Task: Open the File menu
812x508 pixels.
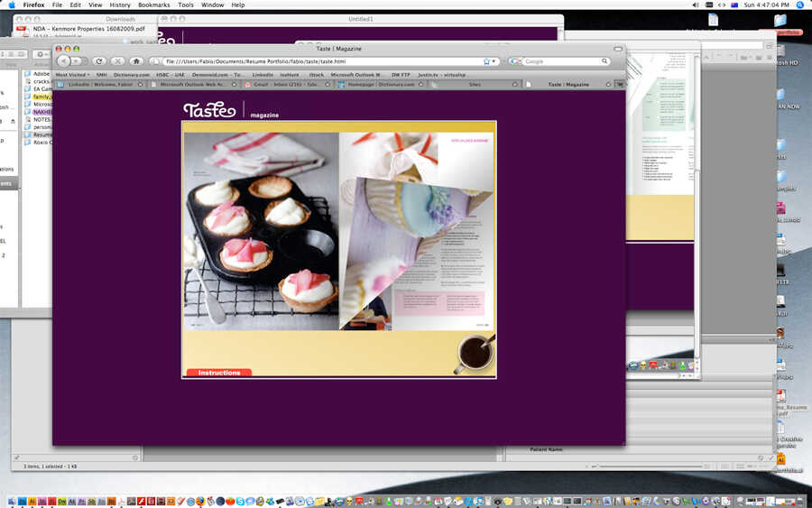Action: (x=57, y=5)
